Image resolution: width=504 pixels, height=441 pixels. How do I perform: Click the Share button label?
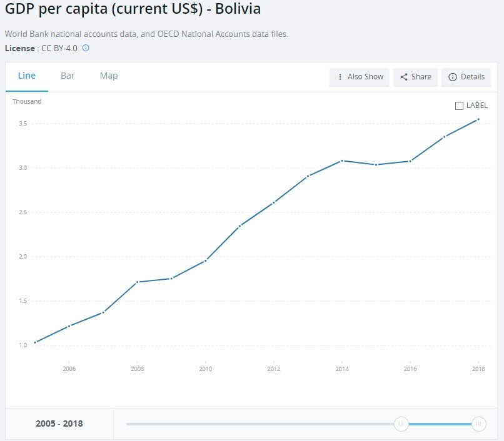tap(421, 77)
